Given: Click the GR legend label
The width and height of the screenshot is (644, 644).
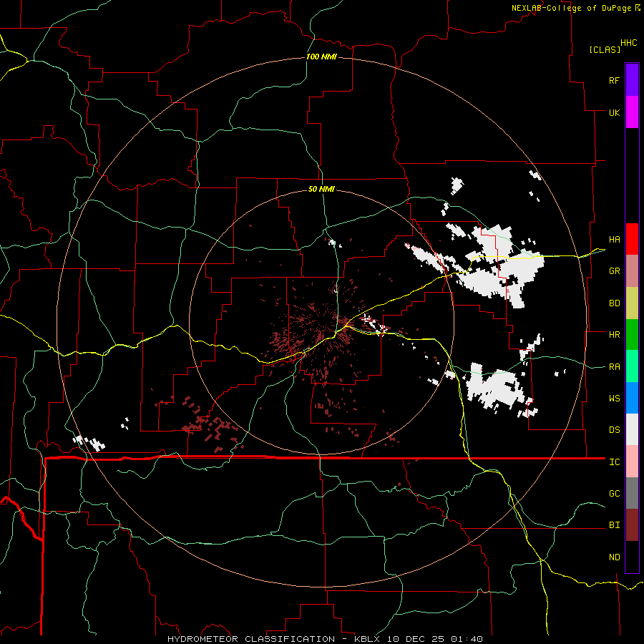Looking at the screenshot, I should [x=614, y=271].
